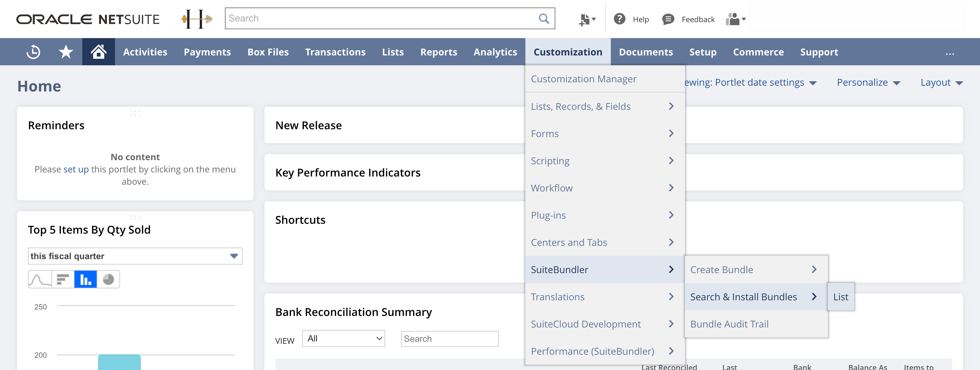Open this fiscal quarter period dropdown

135,256
